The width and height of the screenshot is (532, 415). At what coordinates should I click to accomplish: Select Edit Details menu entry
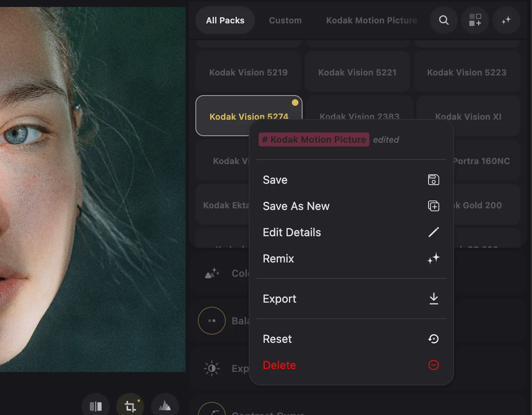pyautogui.click(x=351, y=232)
